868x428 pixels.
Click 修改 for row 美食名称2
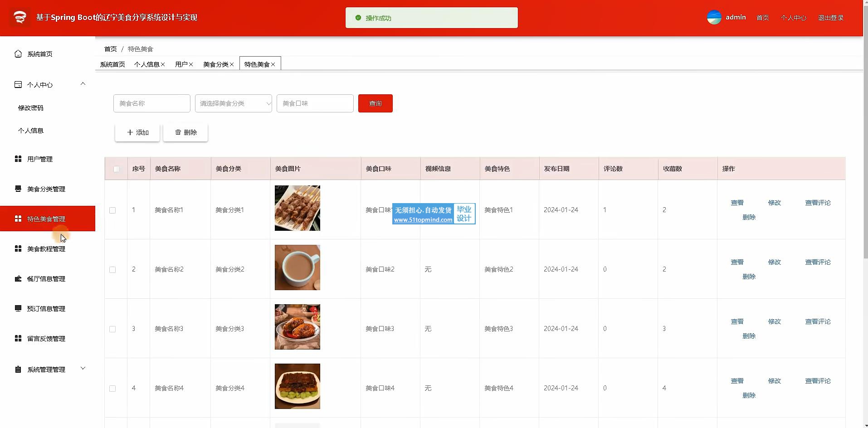775,262
